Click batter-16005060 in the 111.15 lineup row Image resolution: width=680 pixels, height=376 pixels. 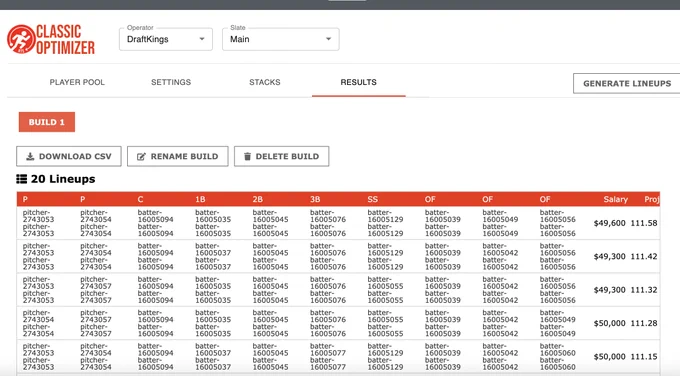click(558, 356)
